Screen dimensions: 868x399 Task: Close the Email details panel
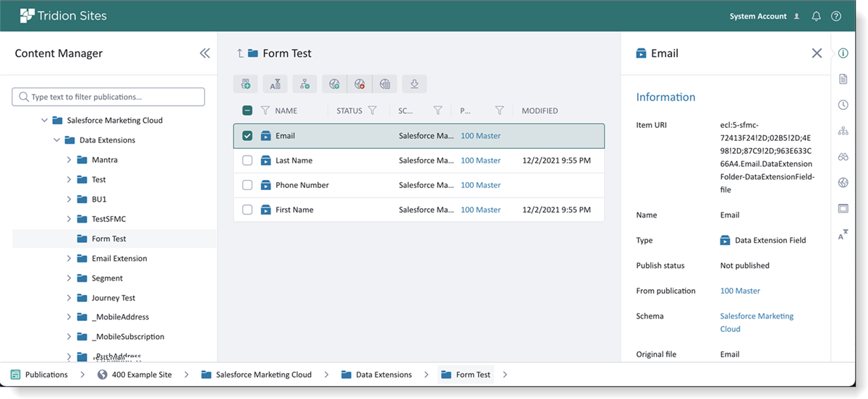817,53
